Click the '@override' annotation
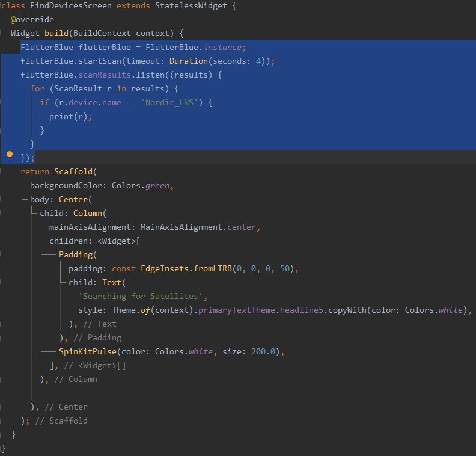This screenshot has height=456, width=476. point(32,20)
